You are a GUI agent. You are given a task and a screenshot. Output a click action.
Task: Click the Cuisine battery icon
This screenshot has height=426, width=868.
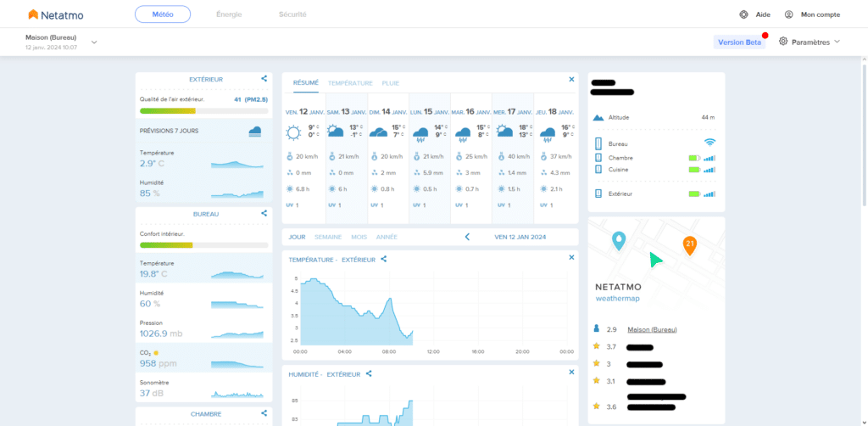point(694,170)
